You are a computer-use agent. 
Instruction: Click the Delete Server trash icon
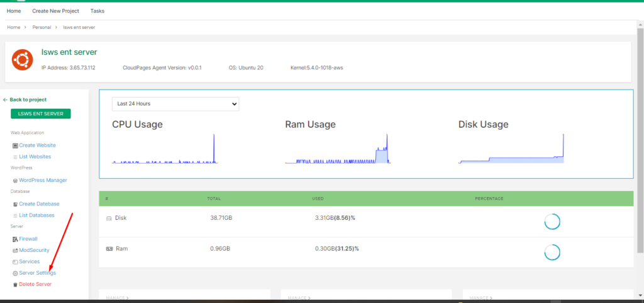click(15, 285)
